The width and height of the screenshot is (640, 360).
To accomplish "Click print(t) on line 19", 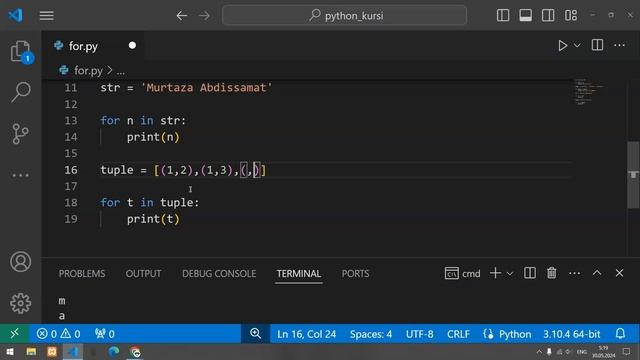I will 153,219.
